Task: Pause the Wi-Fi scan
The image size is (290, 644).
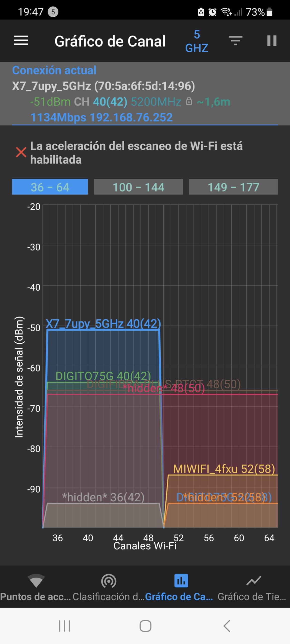Action: pyautogui.click(x=272, y=41)
